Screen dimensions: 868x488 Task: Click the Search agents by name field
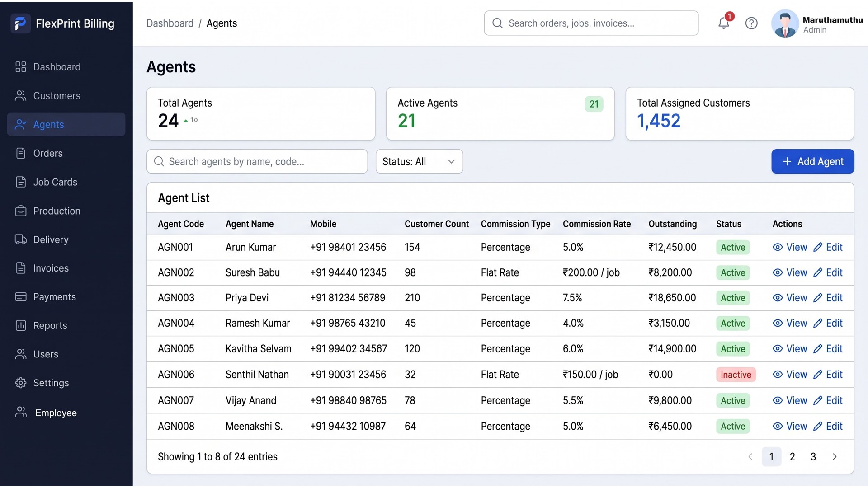(257, 161)
